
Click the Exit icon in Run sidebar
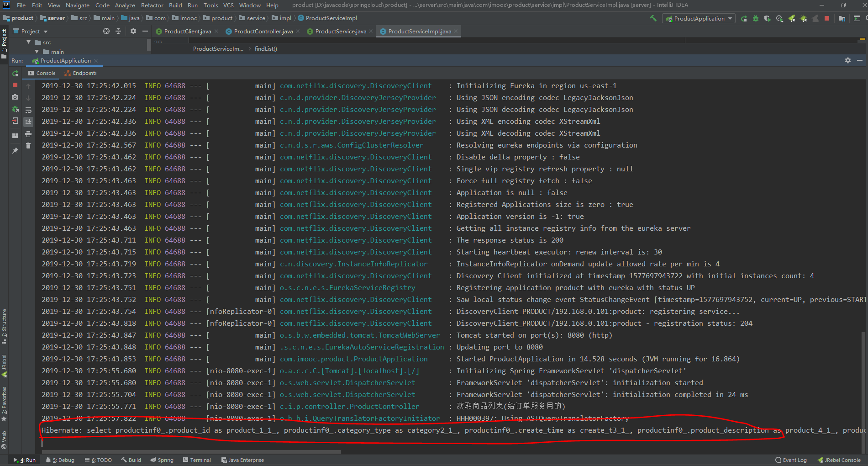click(15, 121)
